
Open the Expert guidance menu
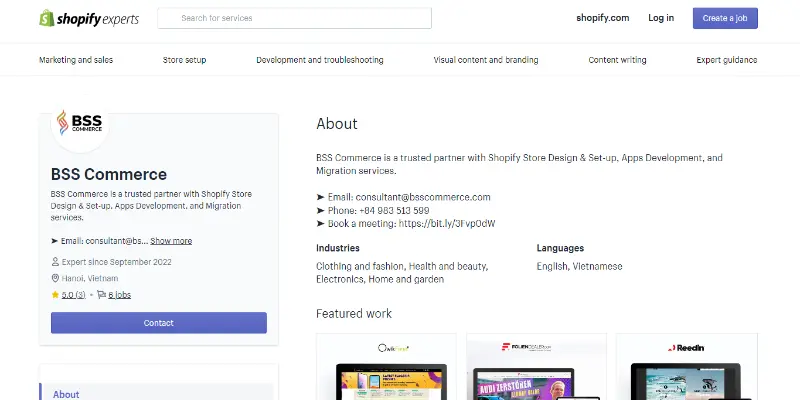727,60
